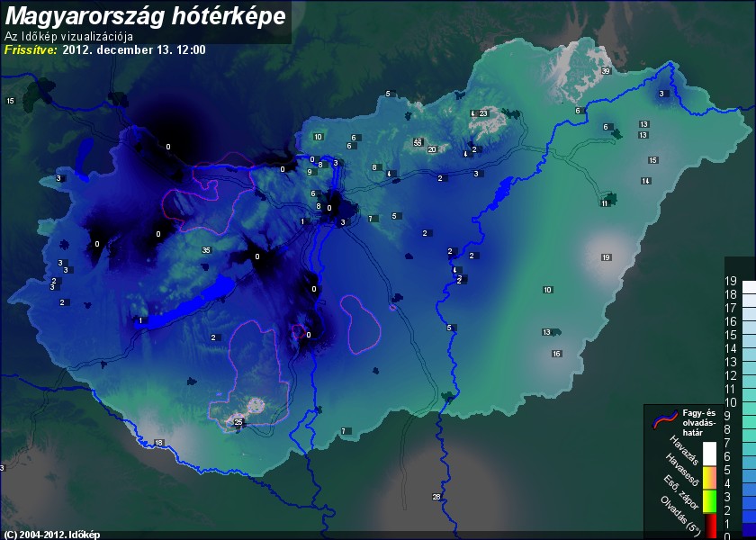Click the Időkép copyright notice
The height and width of the screenshot is (540, 756).
(x=52, y=535)
